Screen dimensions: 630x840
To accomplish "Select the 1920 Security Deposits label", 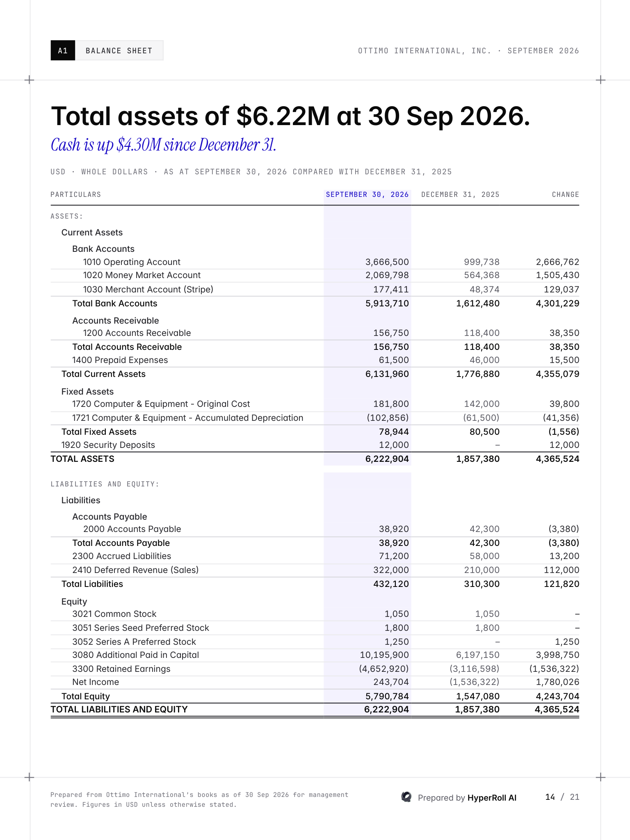I will coord(108,445).
